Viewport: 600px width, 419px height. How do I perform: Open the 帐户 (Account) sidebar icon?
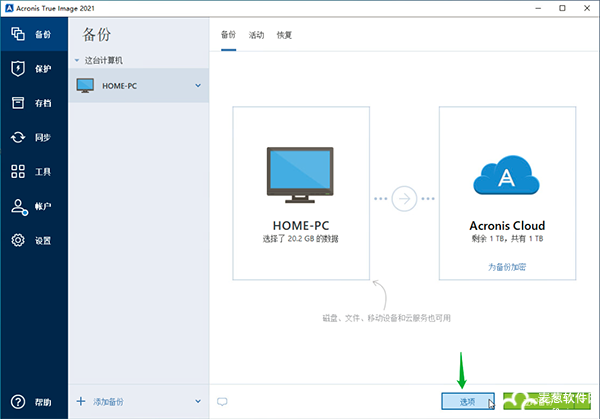point(18,206)
